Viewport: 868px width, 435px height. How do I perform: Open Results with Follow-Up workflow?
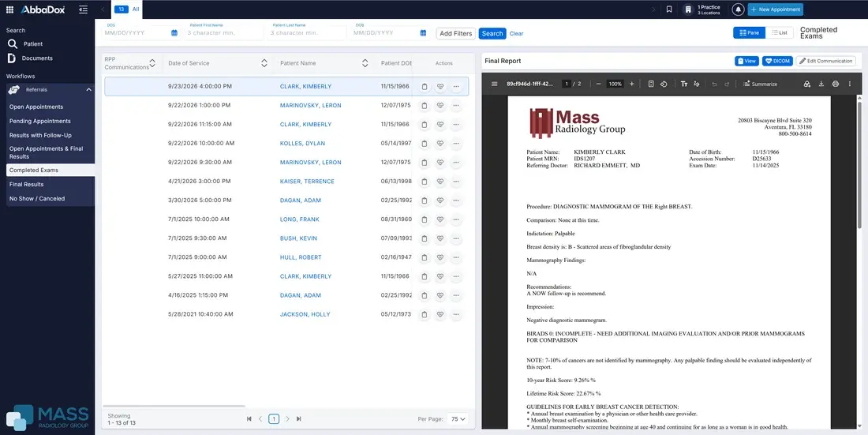click(40, 135)
